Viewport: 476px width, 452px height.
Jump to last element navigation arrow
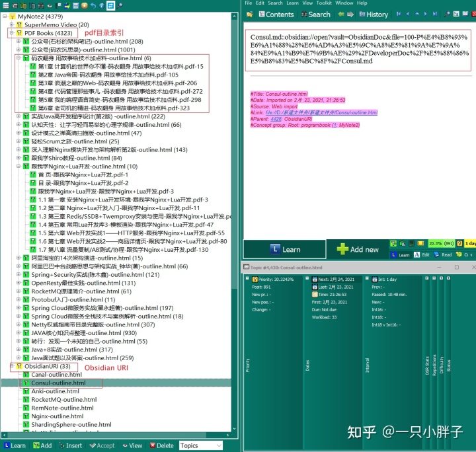coord(435,14)
